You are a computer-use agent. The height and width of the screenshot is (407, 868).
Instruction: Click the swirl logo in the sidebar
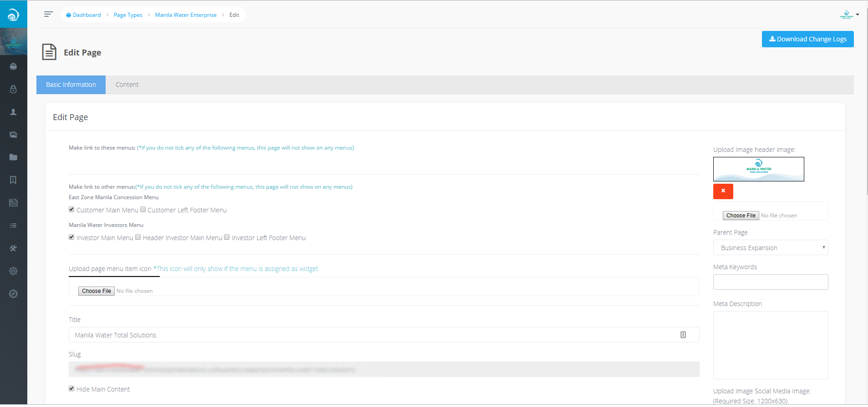[x=13, y=15]
